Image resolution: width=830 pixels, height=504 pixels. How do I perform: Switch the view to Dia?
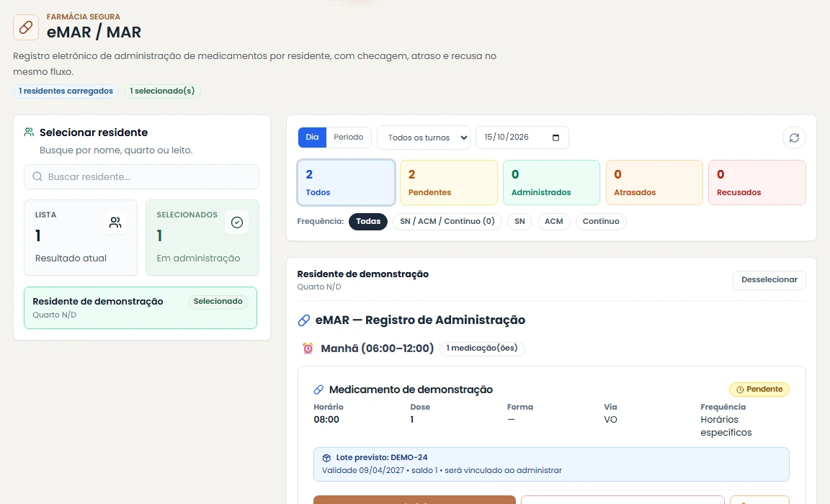point(312,138)
